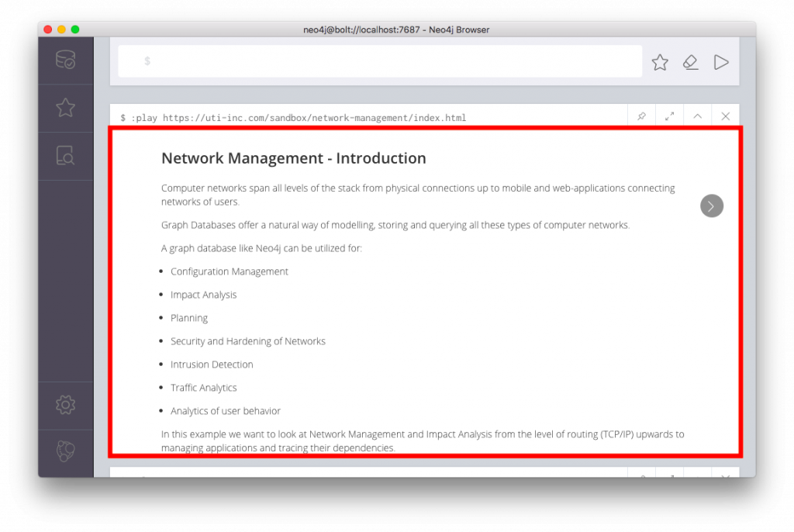Click the Network Management - Introduction heading
Image resolution: width=794 pixels, height=532 pixels.
tap(293, 158)
